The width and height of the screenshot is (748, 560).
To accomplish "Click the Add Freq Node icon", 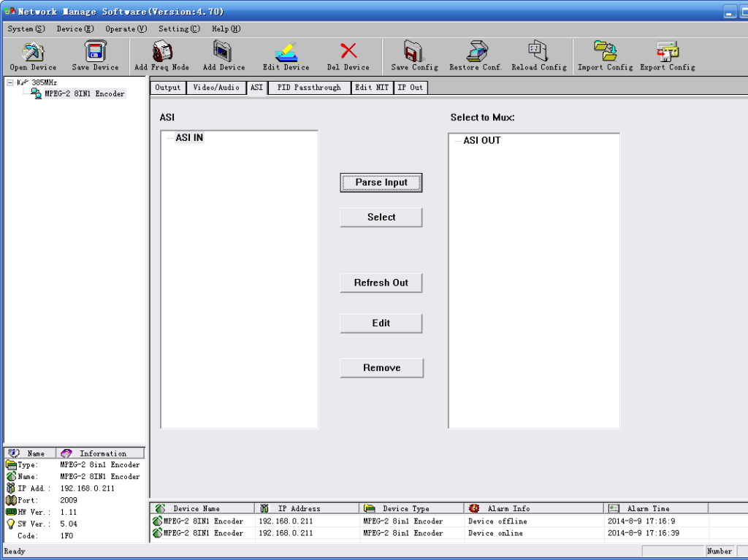I will pyautogui.click(x=161, y=51).
